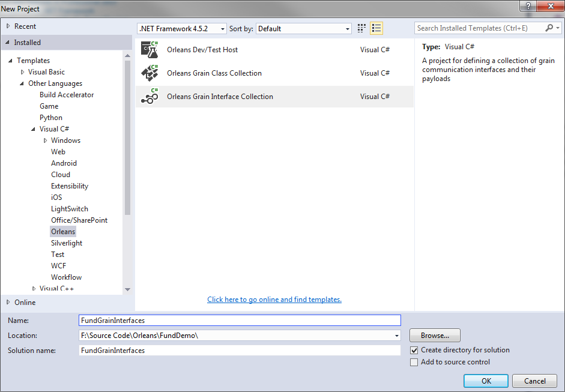Click the Cancel button
This screenshot has width=565, height=392.
tap(535, 381)
